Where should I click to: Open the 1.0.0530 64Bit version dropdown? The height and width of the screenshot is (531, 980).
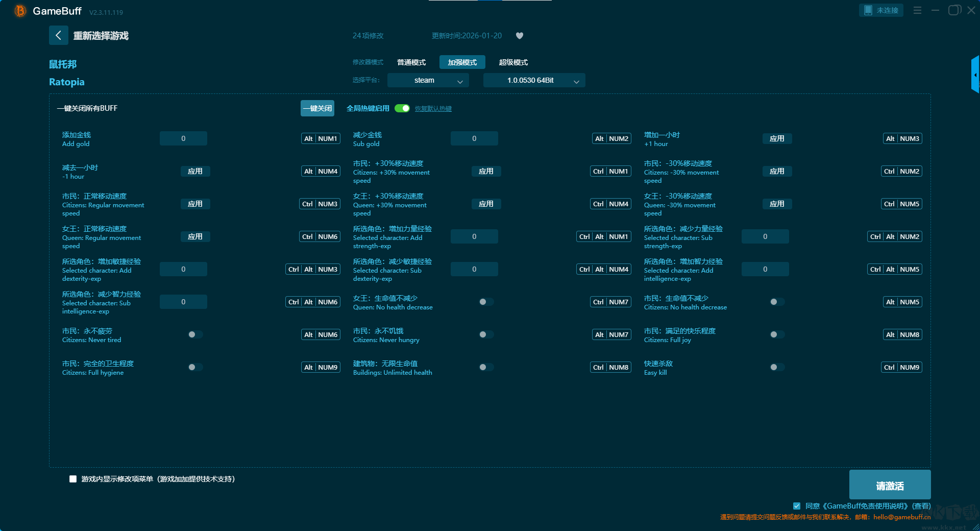coord(534,81)
